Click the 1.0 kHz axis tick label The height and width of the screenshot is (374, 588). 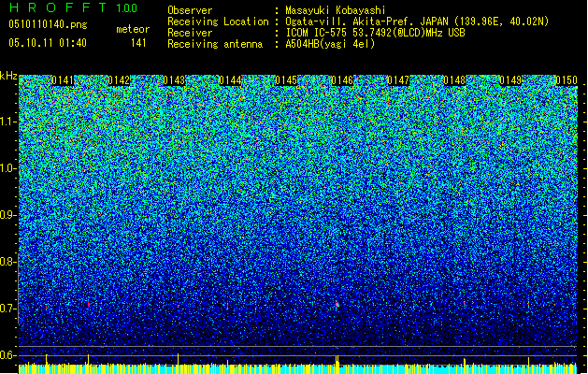pyautogui.click(x=7, y=168)
